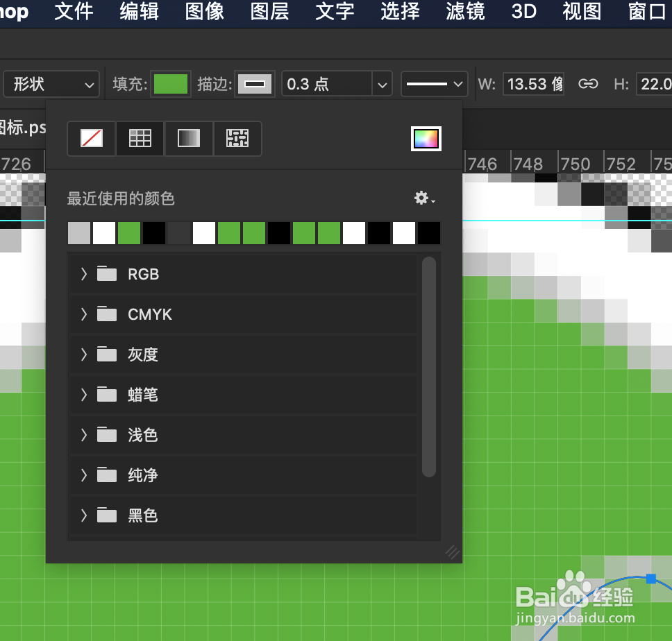Click the CMYK folder icon
672x641 pixels.
(x=107, y=314)
